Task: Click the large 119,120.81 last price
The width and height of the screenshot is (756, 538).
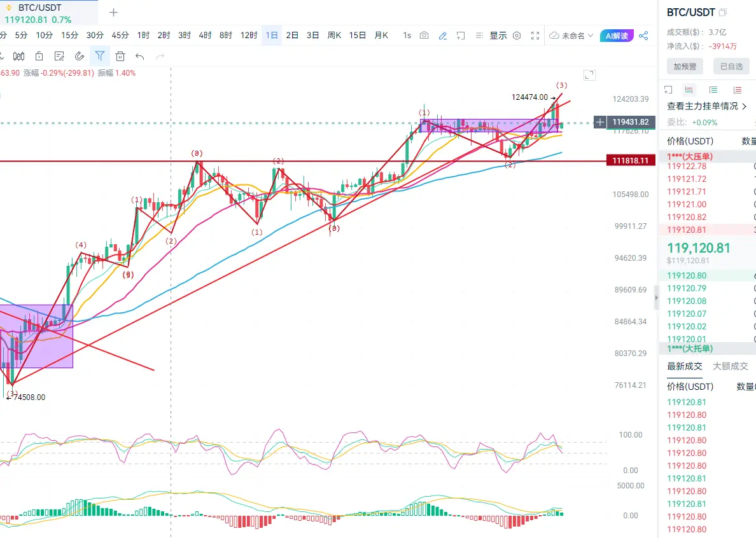Action: point(699,248)
